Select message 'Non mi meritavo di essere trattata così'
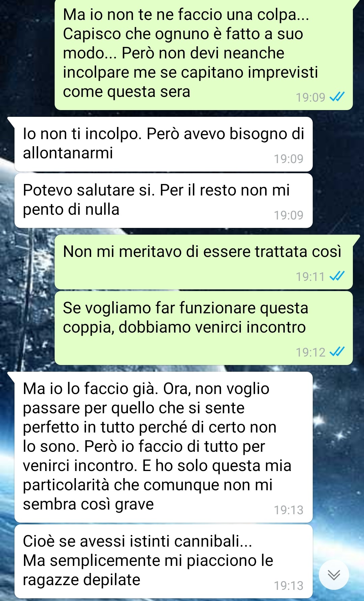The height and width of the screenshot is (601, 364). 204,262
